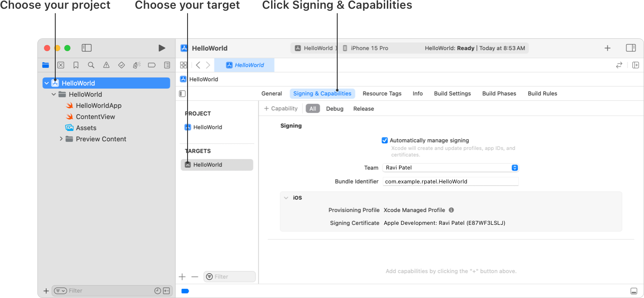
Task: Select the Debug configuration filter
Action: click(x=335, y=108)
